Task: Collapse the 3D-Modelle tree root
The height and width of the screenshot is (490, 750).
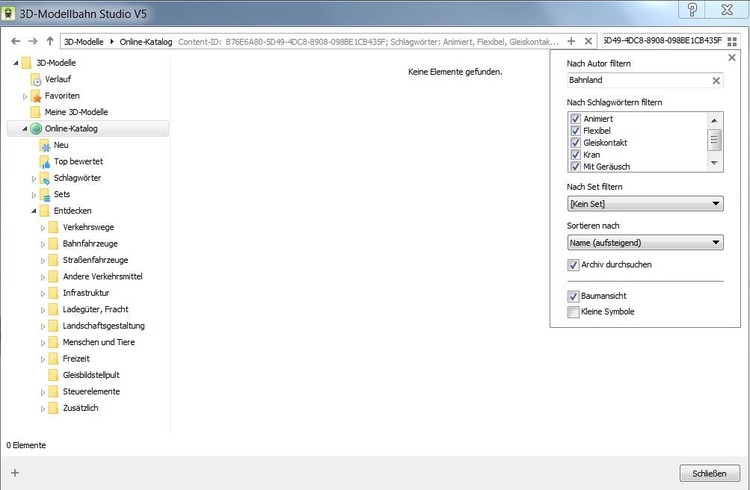Action: click(x=16, y=63)
